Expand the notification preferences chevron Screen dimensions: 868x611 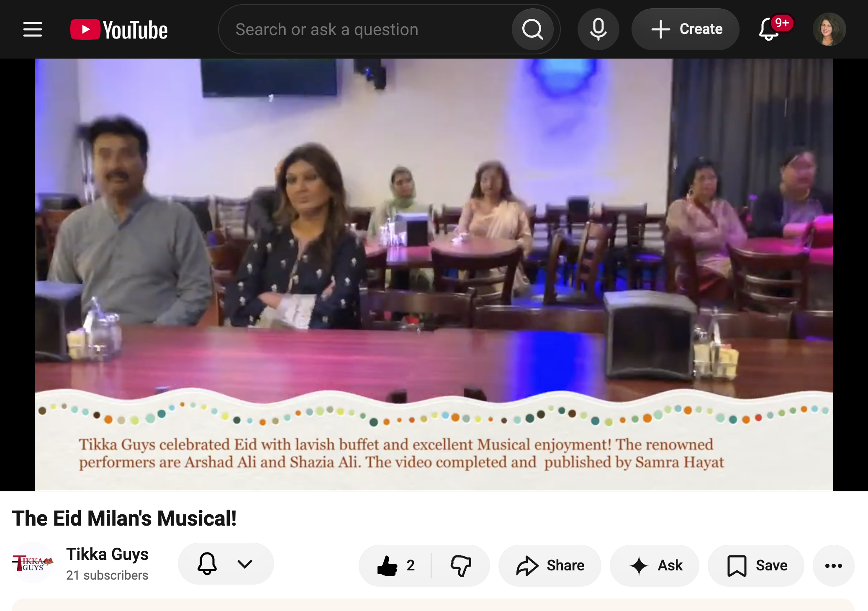[245, 564]
